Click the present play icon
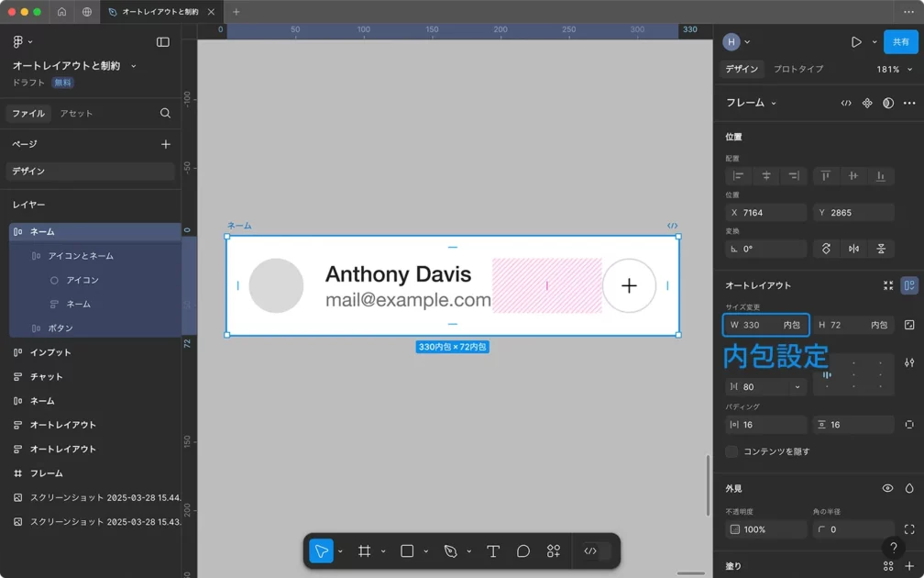This screenshot has width=924, height=578. click(856, 42)
